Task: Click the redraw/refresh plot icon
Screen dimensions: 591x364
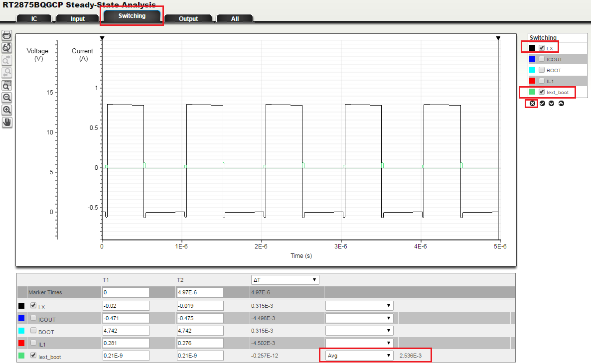Action: coord(6,48)
